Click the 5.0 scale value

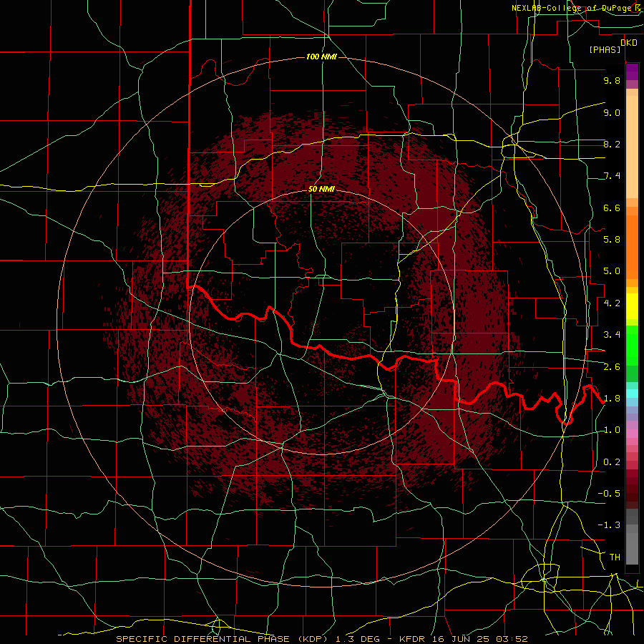pos(612,271)
